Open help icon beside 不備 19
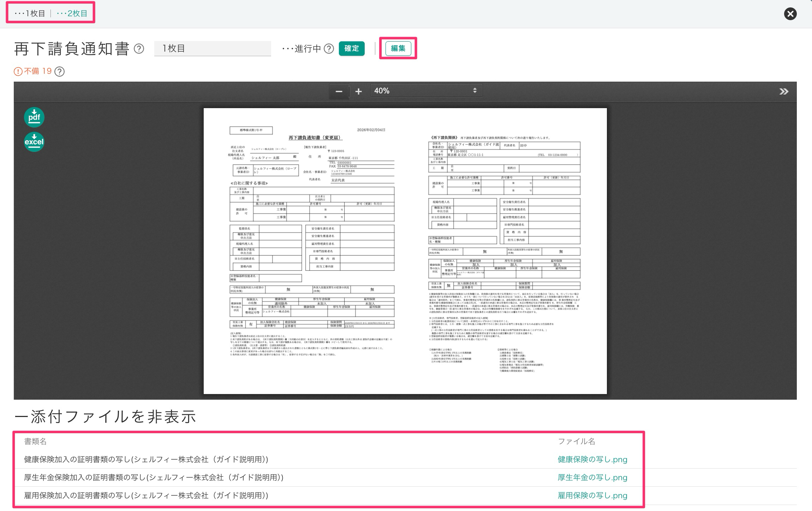Image resolution: width=812 pixels, height=511 pixels. 60,71
